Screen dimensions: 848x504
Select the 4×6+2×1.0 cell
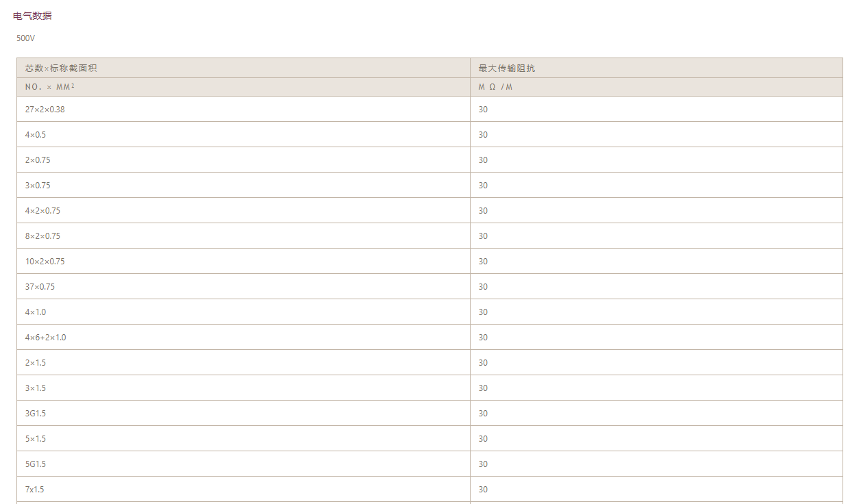click(46, 338)
